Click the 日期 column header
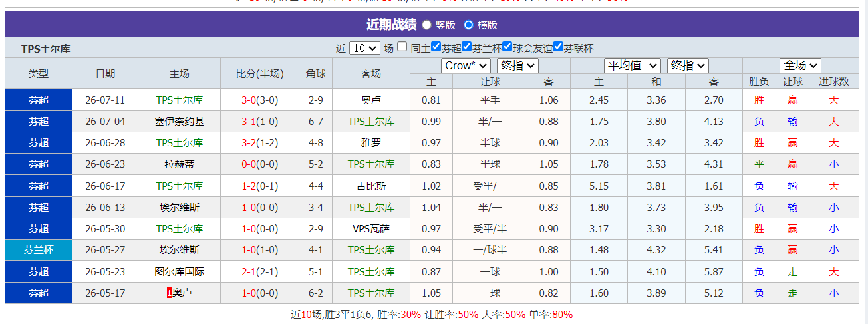This screenshot has height=324, width=868. click(x=105, y=73)
